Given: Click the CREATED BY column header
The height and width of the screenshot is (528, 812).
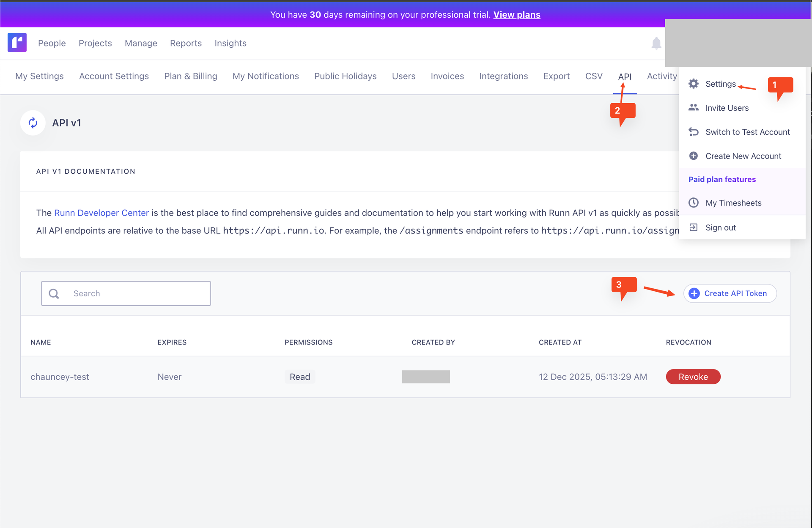Looking at the screenshot, I should pos(433,342).
